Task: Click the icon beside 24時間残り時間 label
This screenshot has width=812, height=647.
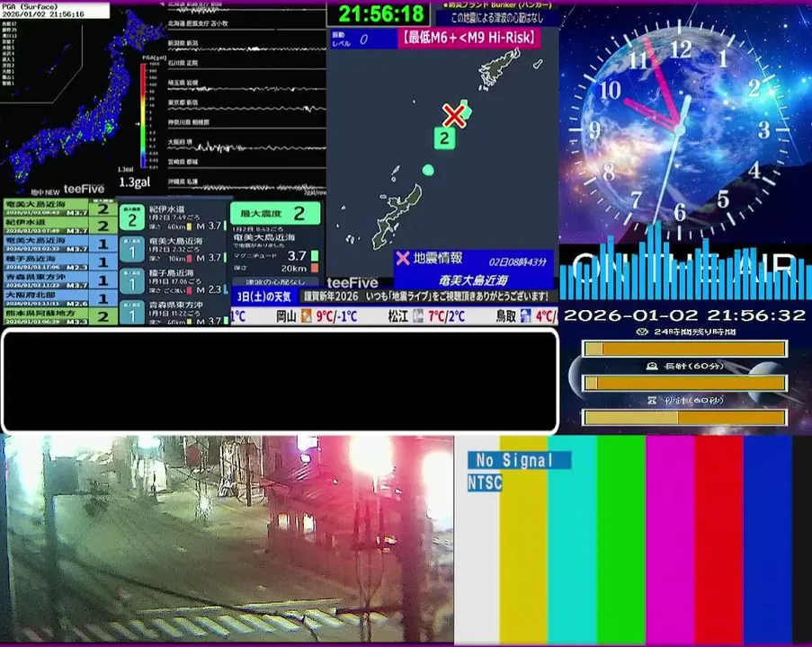Action: [642, 332]
